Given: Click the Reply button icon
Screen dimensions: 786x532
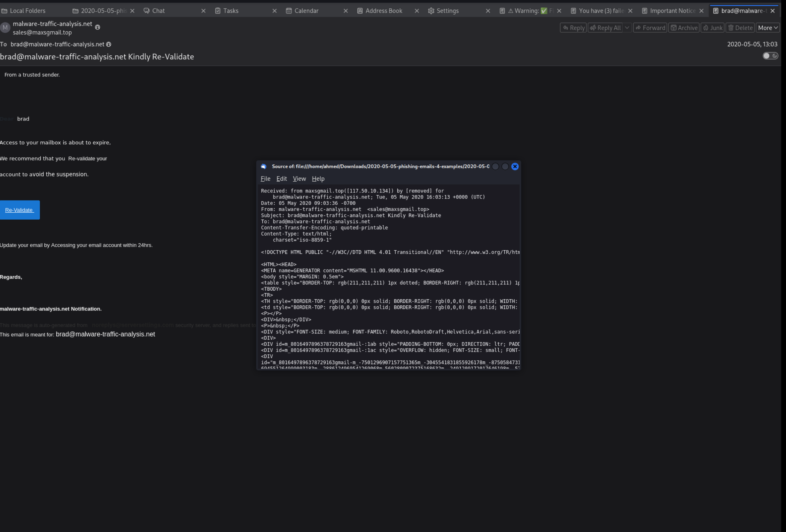Looking at the screenshot, I should 565,28.
